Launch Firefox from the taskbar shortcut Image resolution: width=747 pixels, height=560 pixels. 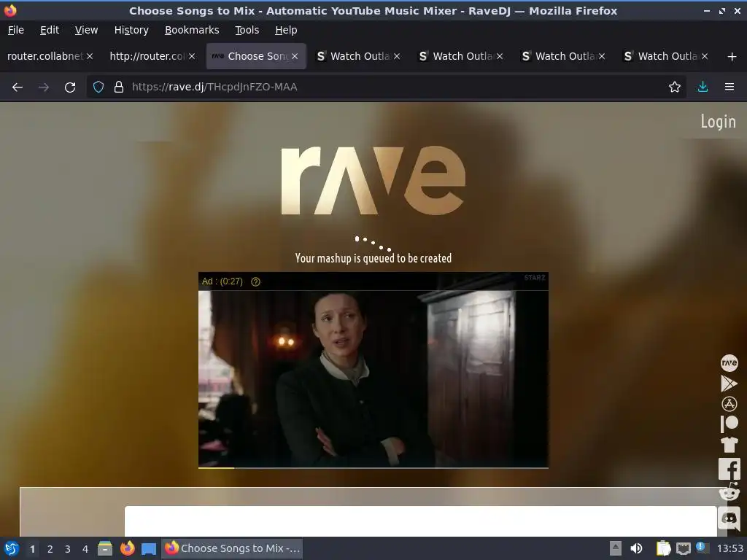point(127,548)
